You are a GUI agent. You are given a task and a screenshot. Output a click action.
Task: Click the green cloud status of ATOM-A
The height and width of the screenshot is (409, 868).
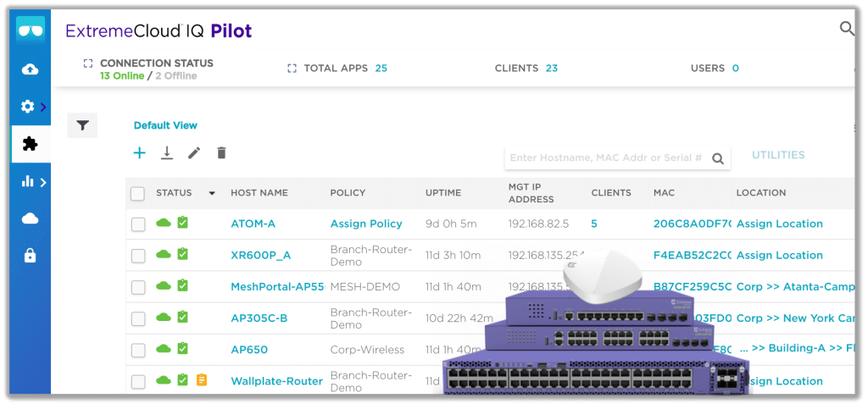pyautogui.click(x=164, y=223)
